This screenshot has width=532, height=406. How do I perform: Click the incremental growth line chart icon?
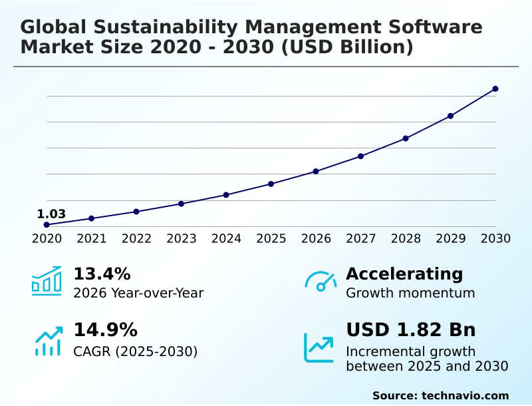319,347
